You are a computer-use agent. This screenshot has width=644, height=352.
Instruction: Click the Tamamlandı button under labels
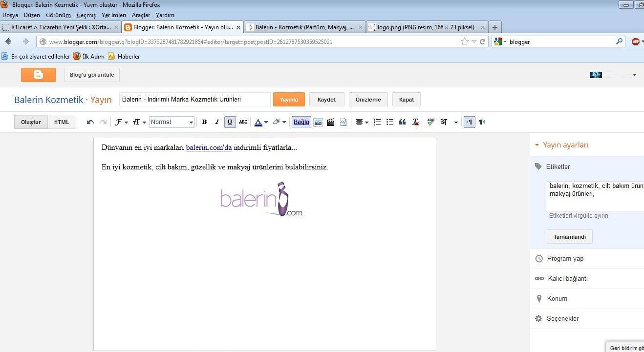click(569, 237)
